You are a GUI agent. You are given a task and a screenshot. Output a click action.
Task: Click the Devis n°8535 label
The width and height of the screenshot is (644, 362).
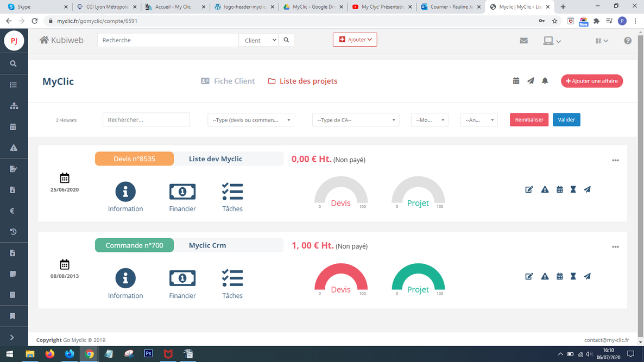[x=134, y=159]
